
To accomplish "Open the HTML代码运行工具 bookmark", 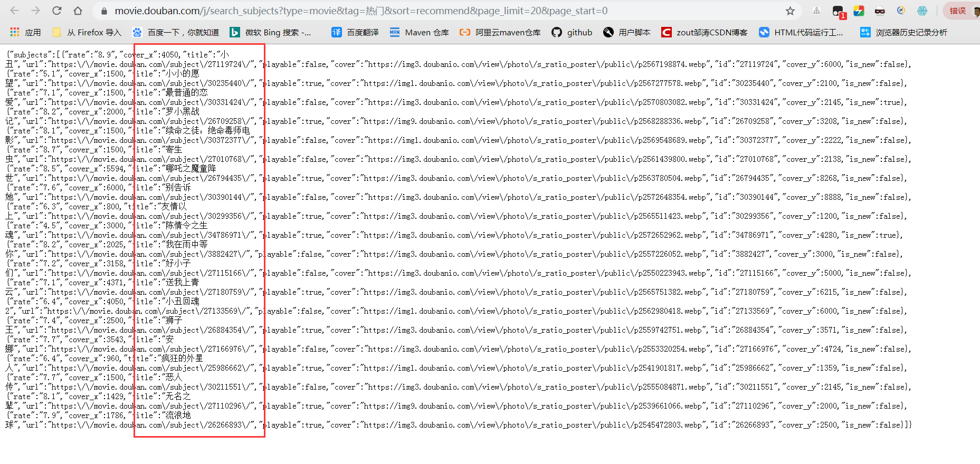I will pyautogui.click(x=801, y=32).
